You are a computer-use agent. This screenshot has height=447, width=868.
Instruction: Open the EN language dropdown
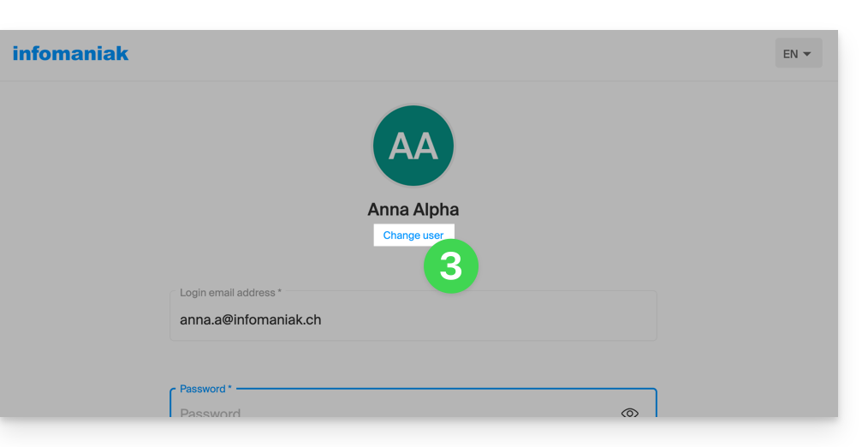tap(799, 53)
